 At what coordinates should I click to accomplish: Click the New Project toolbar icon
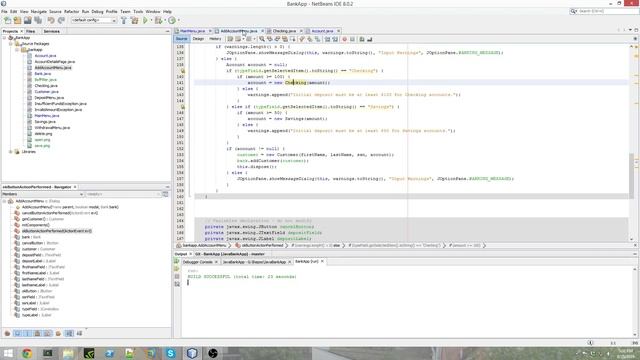click(x=17, y=20)
